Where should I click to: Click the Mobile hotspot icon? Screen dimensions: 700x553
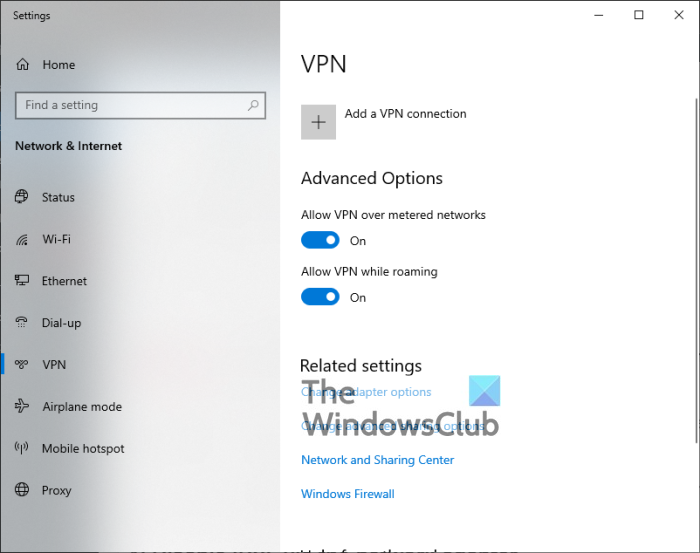(x=22, y=449)
